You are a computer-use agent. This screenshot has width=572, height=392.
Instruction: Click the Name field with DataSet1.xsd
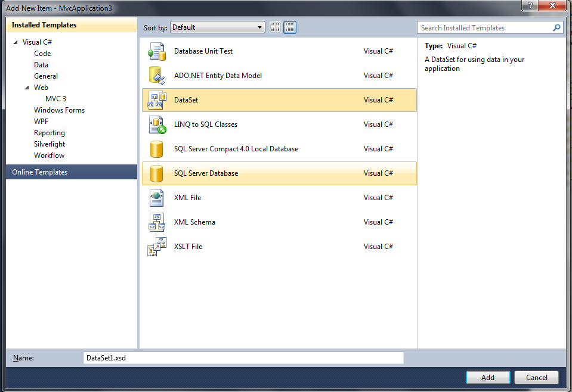243,358
